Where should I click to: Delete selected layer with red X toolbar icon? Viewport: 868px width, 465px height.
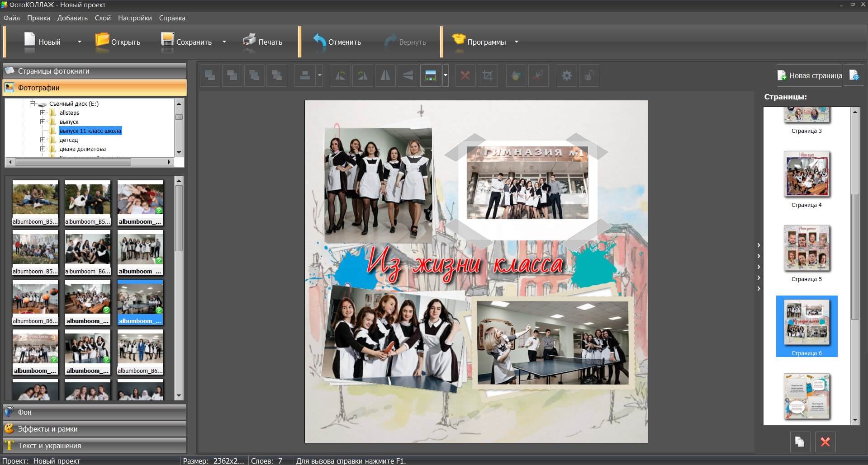[465, 75]
